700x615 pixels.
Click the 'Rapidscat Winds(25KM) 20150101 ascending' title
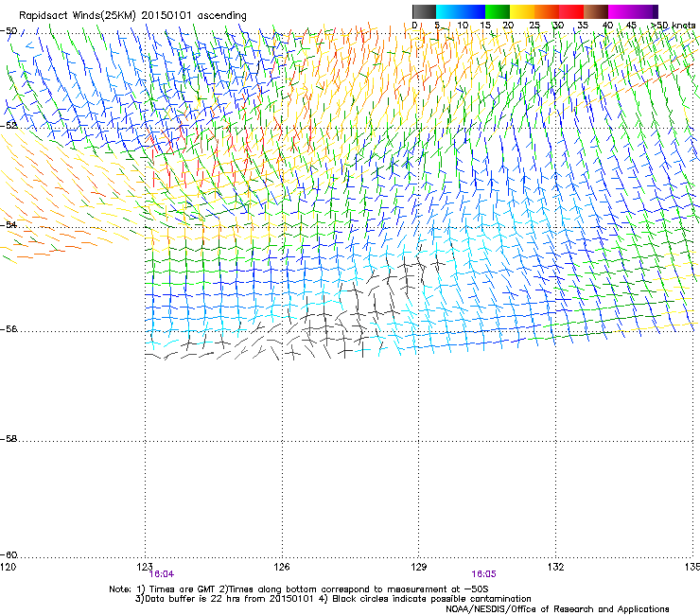pyautogui.click(x=132, y=16)
